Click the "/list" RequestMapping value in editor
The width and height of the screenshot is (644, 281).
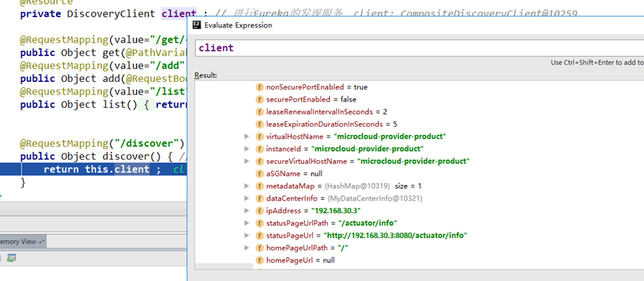pyautogui.click(x=169, y=91)
